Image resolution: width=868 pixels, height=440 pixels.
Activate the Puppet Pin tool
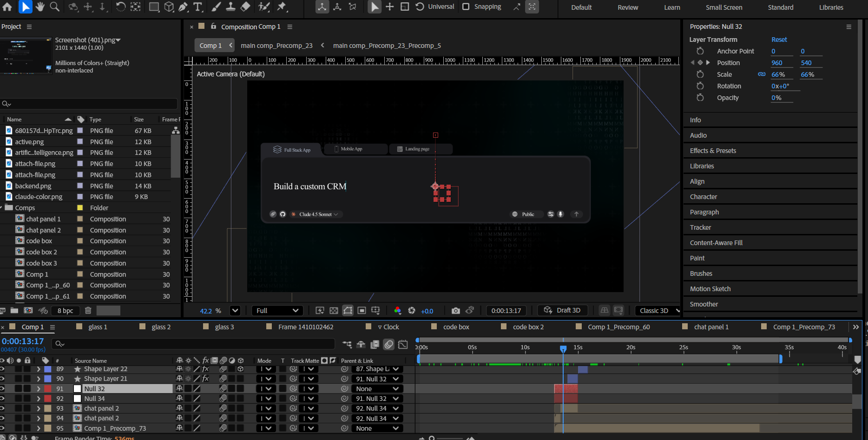pos(282,7)
